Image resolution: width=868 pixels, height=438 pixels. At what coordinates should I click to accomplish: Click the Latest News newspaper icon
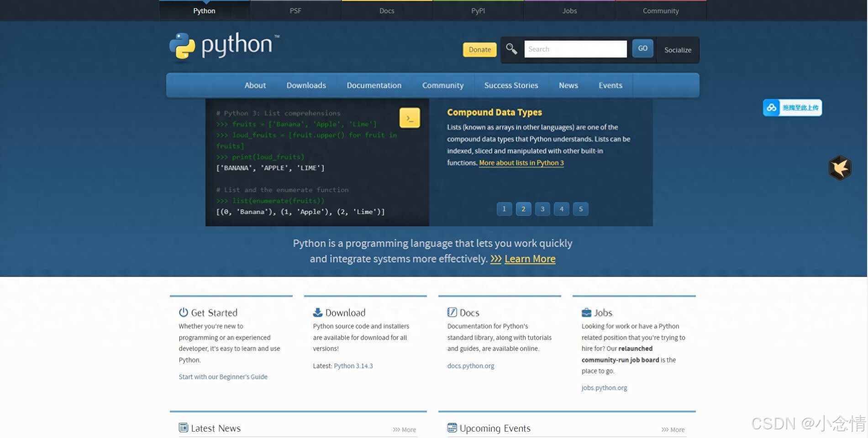pyautogui.click(x=184, y=428)
